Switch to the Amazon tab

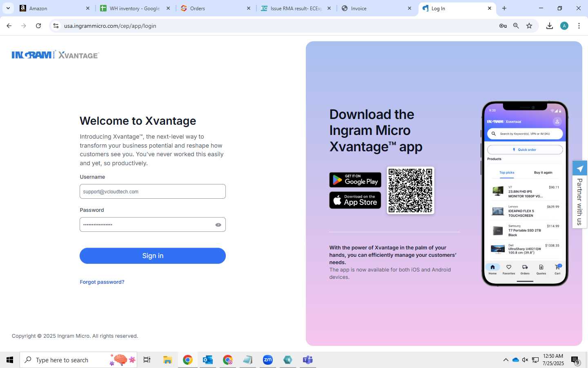[x=55, y=8]
